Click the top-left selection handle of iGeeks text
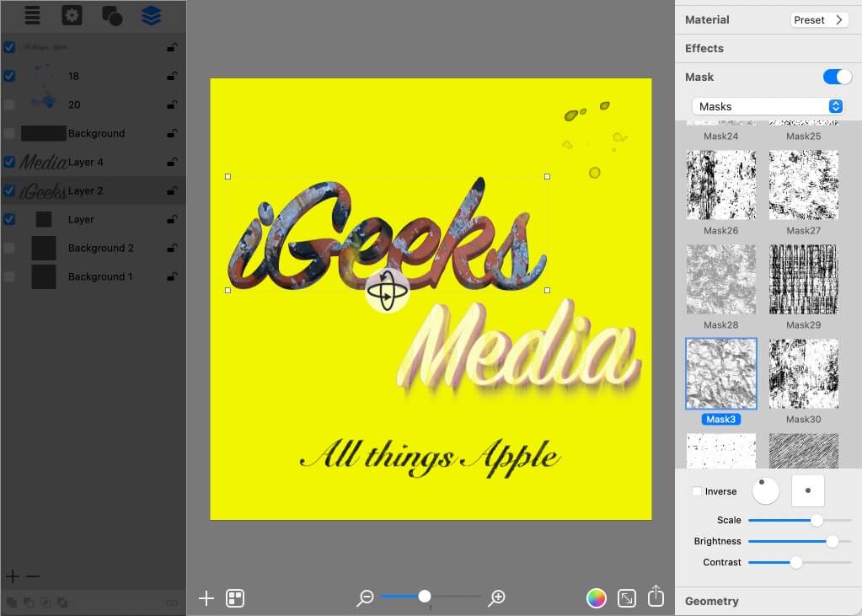 pos(228,177)
